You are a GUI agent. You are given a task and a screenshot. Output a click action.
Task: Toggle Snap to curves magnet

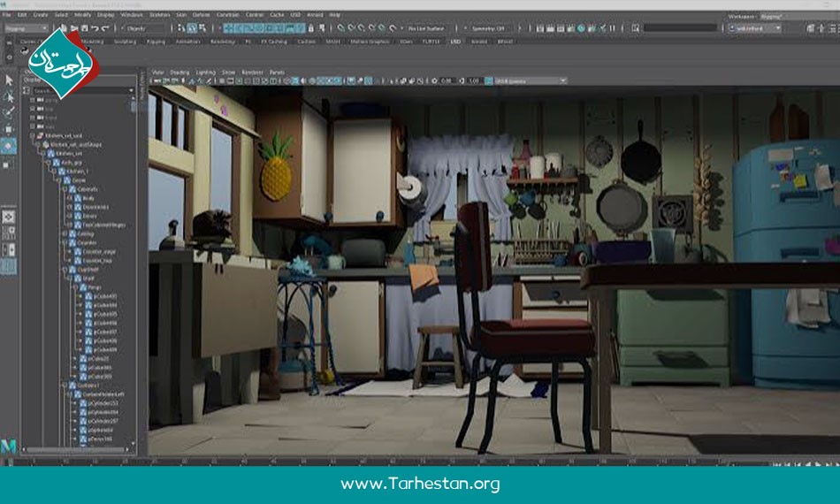pos(351,27)
